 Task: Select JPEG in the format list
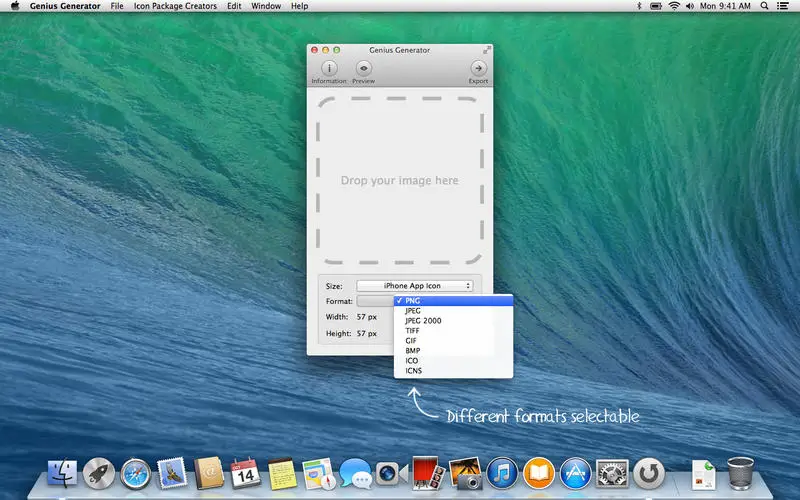pyautogui.click(x=453, y=311)
